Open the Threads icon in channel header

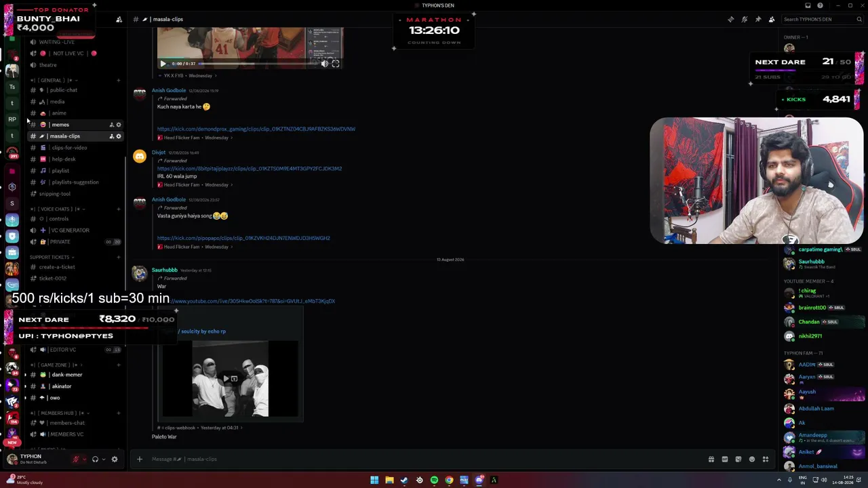click(x=730, y=20)
